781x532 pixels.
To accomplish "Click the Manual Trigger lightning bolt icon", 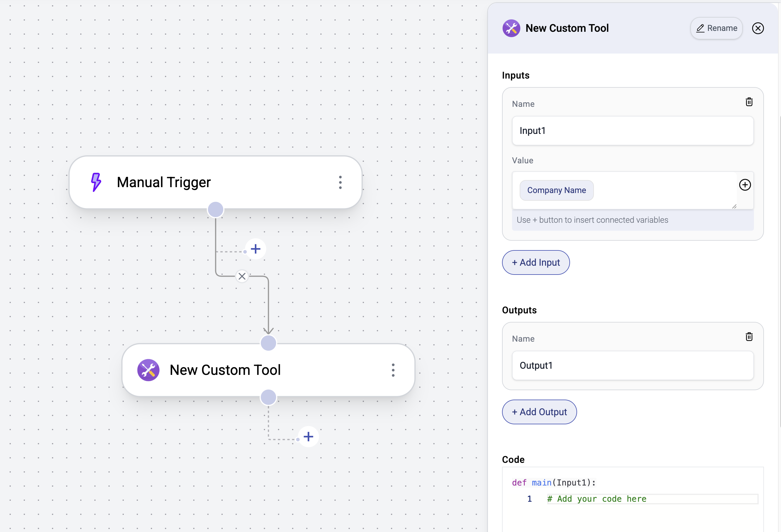I will pyautogui.click(x=96, y=182).
